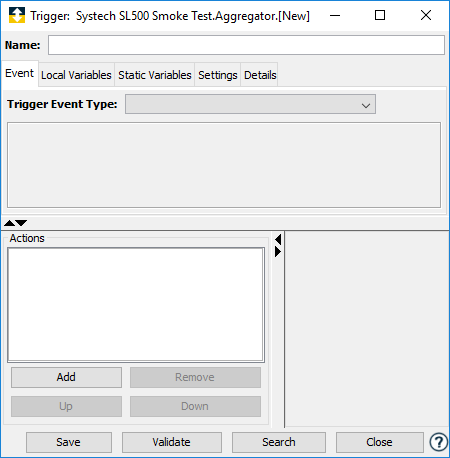Open the Trigger Event Type dropdown
Screen dimensions: 450x458
(250, 104)
